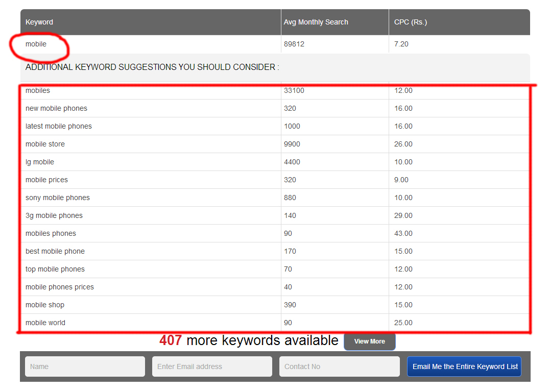Focus the Name input field
This screenshot has width=549, height=392.
click(x=85, y=366)
